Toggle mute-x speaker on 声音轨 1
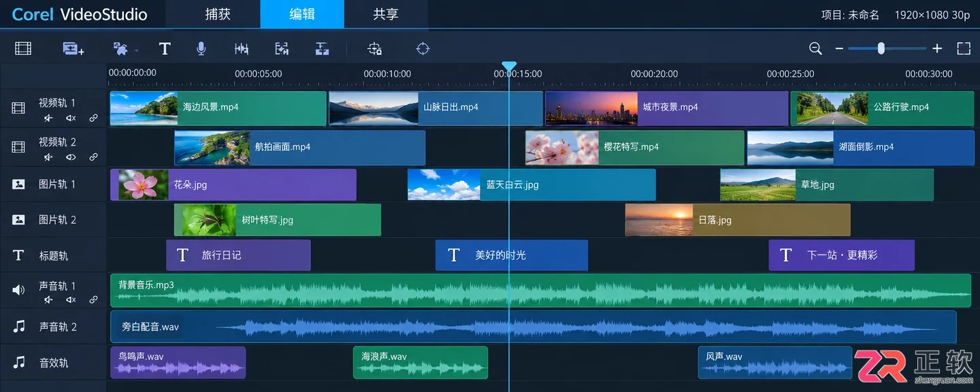 [x=71, y=299]
